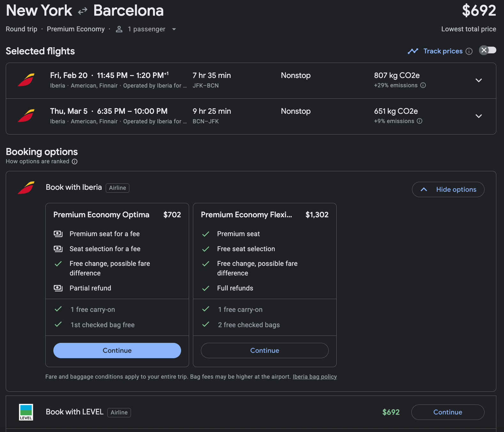This screenshot has height=432, width=504.
Task: Click the Iberia logo beside Book with Iberia
Action: [x=26, y=188]
